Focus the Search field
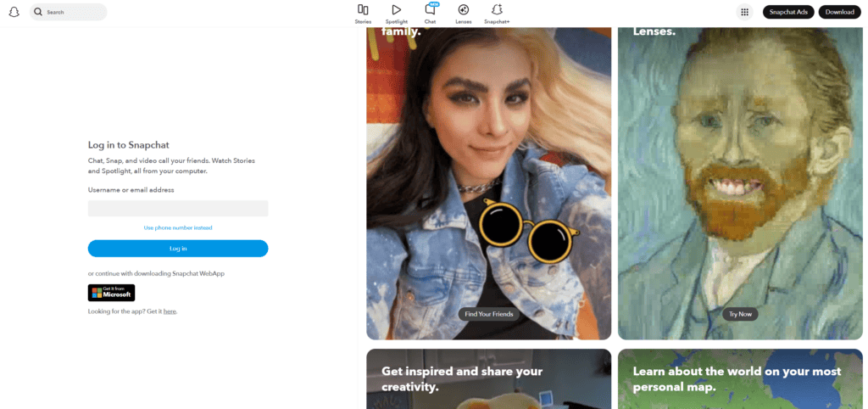 [68, 12]
